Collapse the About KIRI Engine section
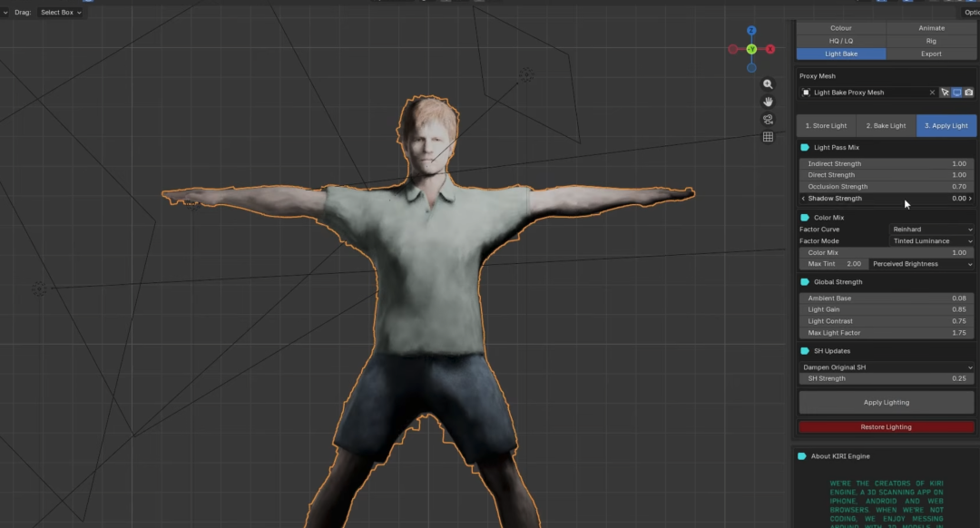The image size is (980, 528). click(840, 456)
